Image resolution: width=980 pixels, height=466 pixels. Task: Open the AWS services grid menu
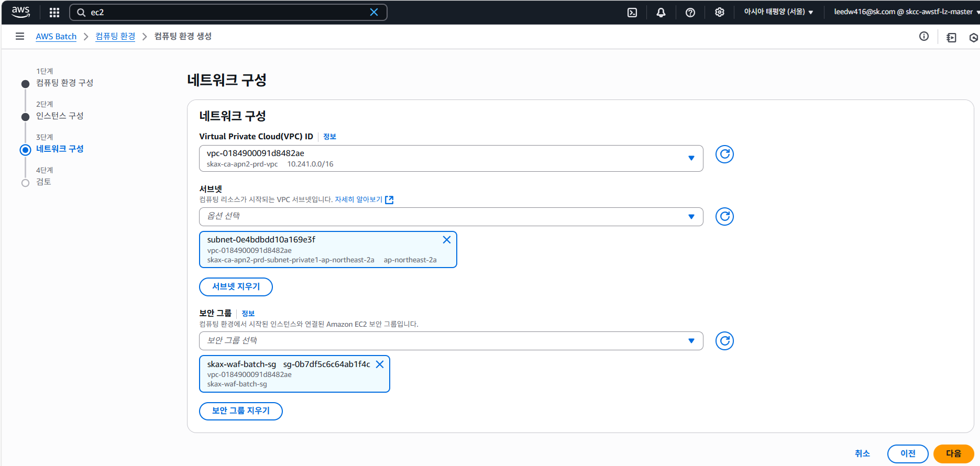pyautogui.click(x=54, y=13)
